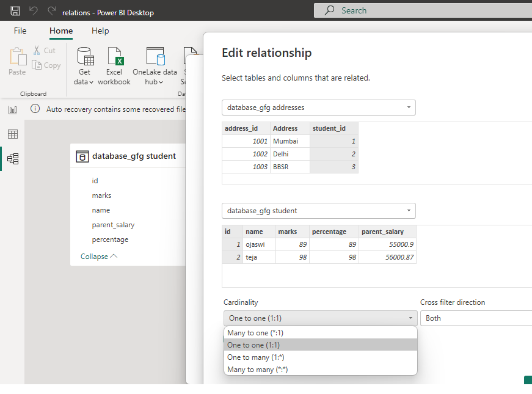Click the percentage field in student card
Viewport: 532px width, 394px height.
coord(110,239)
